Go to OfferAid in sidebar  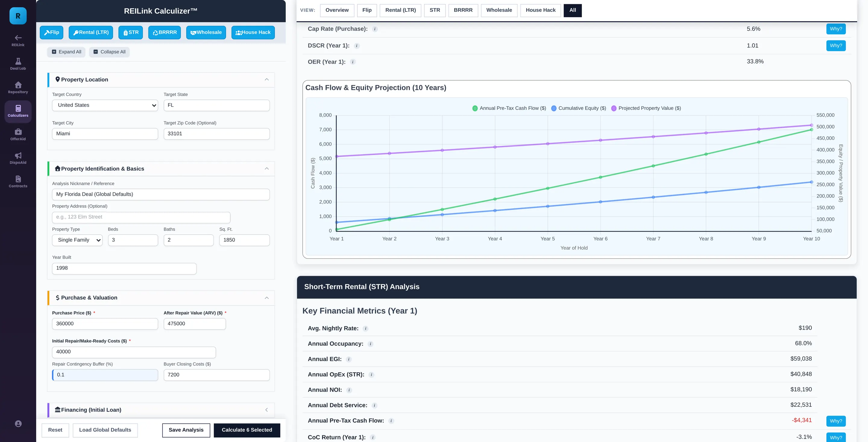coord(18,134)
